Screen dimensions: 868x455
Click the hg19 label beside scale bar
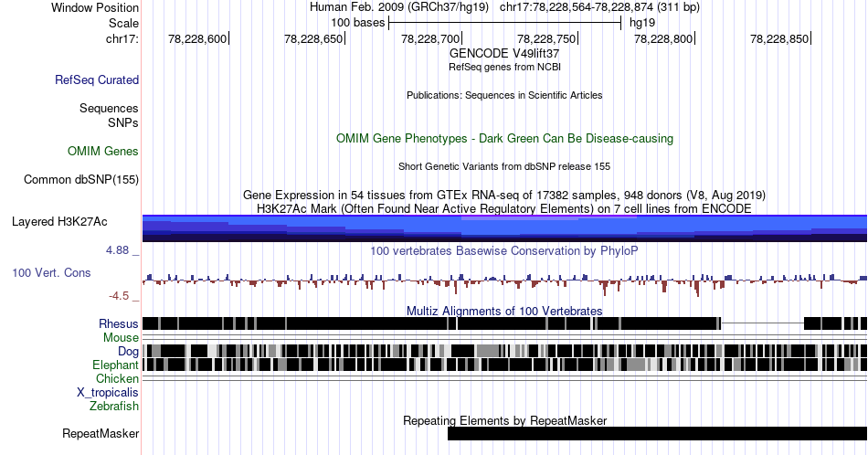click(x=642, y=23)
